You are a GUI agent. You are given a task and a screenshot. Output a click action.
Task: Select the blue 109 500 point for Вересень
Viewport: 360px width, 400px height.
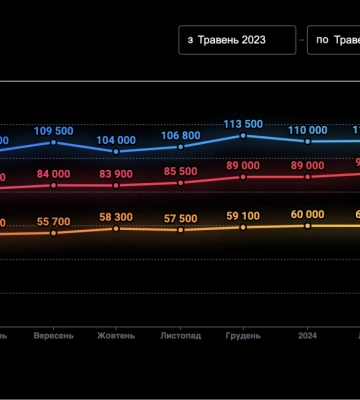click(x=53, y=142)
